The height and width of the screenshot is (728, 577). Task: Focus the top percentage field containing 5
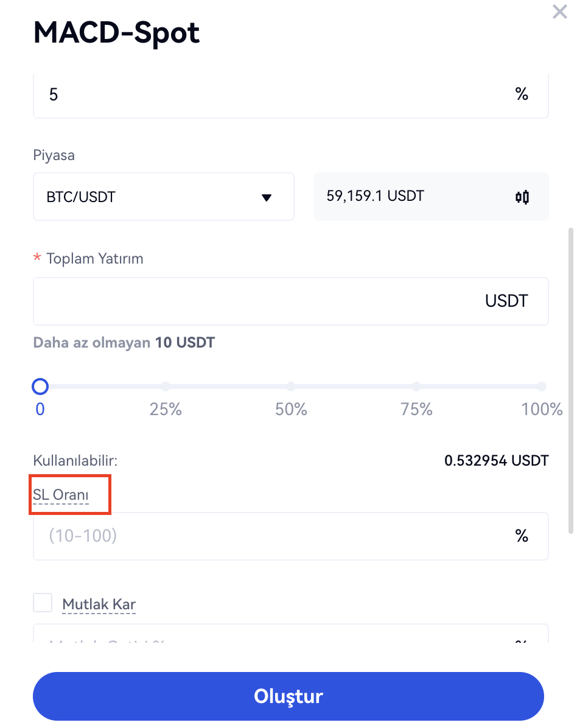click(x=268, y=95)
